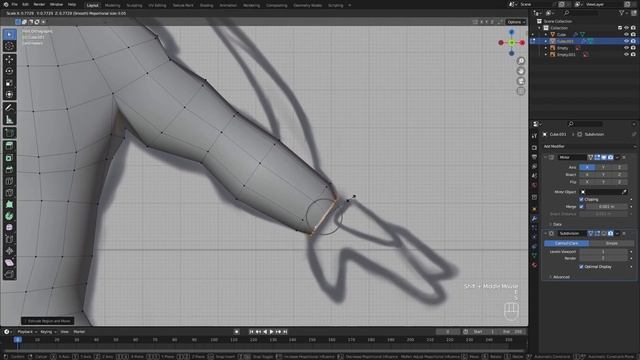Select the Smooth vertices tool

(x=9, y=227)
